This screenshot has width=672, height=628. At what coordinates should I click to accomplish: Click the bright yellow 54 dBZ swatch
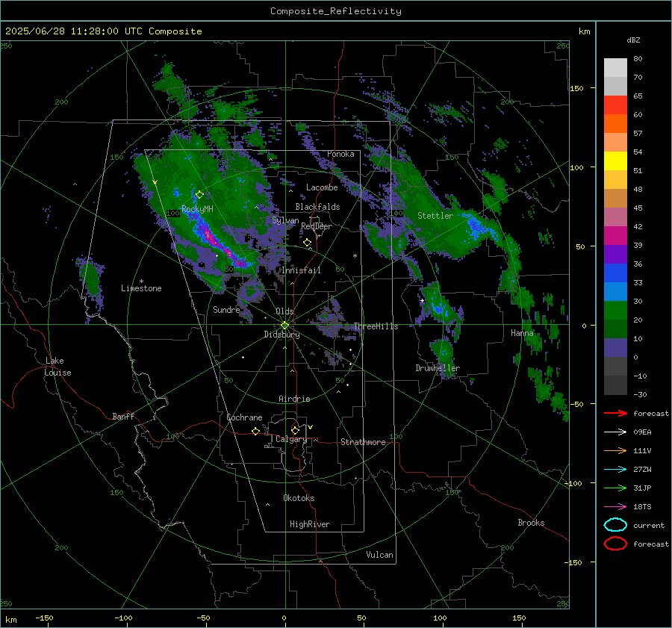click(615, 161)
